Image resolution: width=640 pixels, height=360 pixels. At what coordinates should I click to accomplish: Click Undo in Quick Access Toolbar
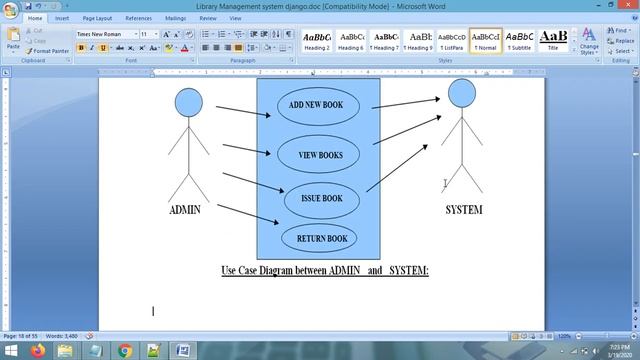[x=38, y=6]
